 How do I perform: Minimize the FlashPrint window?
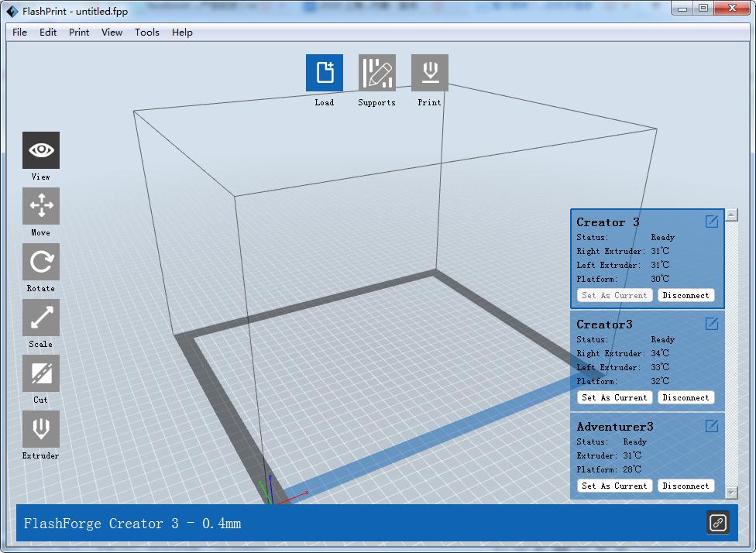pyautogui.click(x=682, y=9)
